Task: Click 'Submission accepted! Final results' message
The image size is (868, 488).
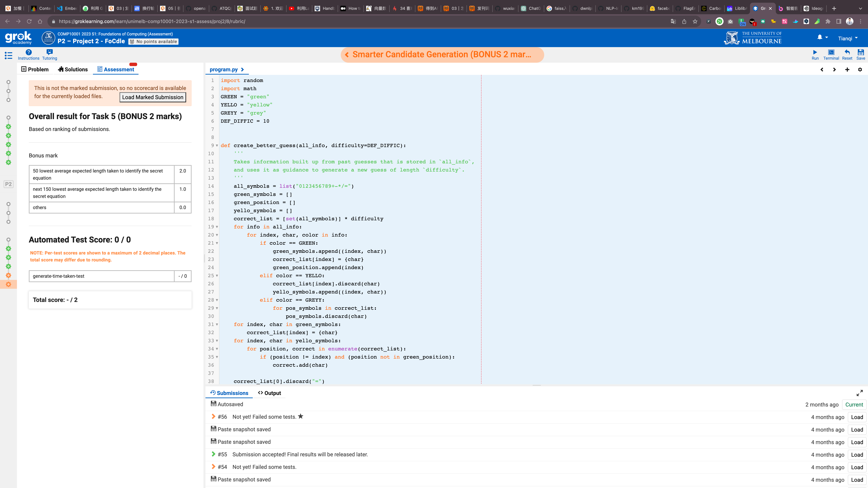Action: pyautogui.click(x=300, y=454)
